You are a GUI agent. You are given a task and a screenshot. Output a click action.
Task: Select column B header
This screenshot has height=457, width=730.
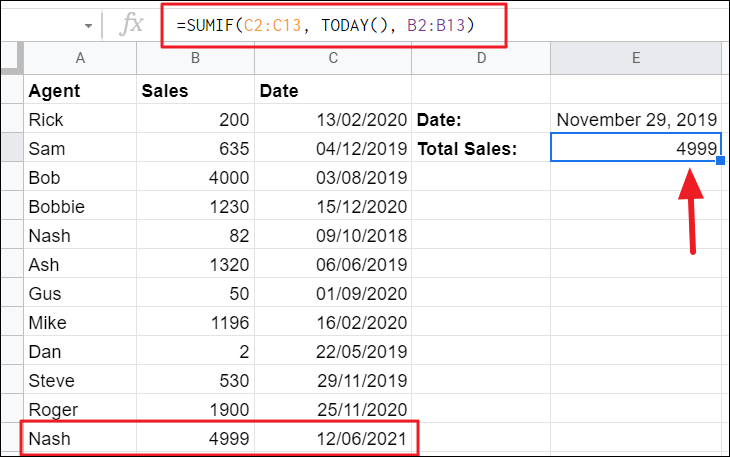point(195,60)
